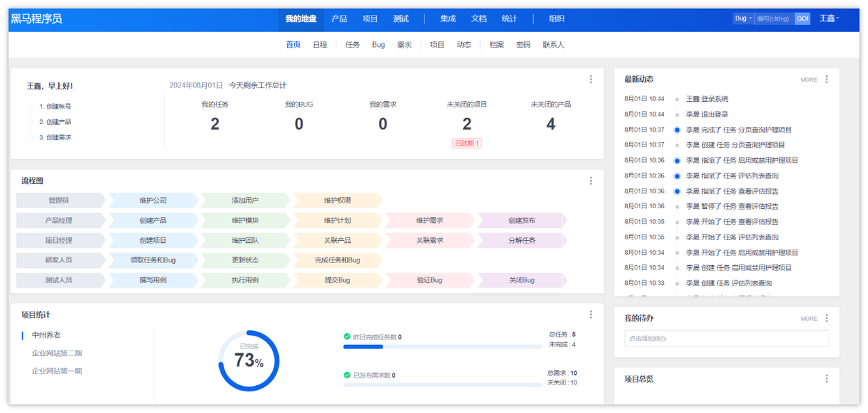
Task: Open the 日程 sub-navigation tab
Action: point(320,45)
